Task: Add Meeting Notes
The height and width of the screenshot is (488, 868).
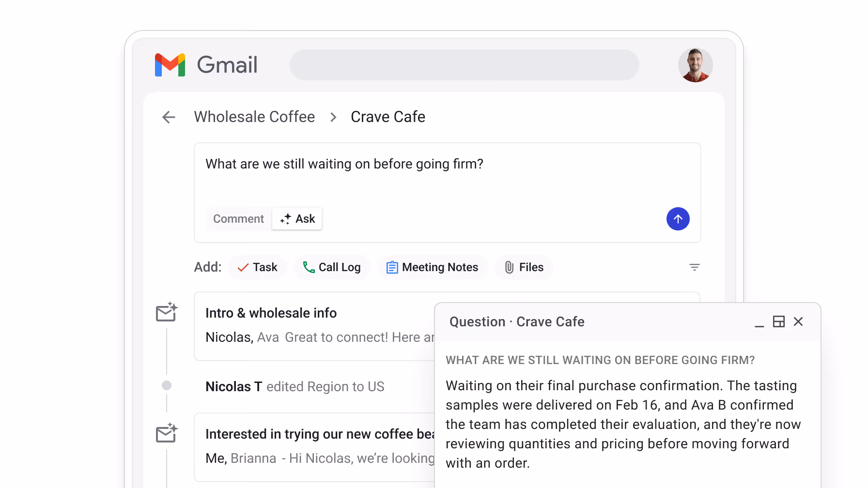Action: (x=432, y=267)
